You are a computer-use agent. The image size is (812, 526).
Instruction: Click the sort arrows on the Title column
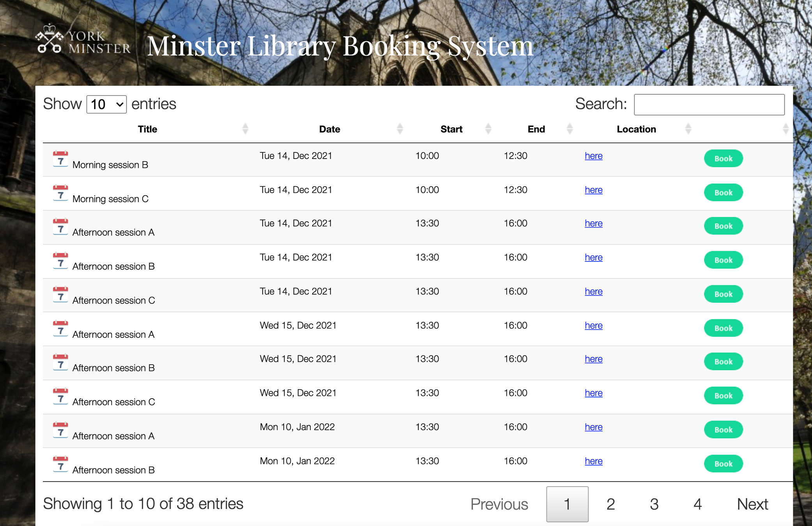pyautogui.click(x=245, y=129)
